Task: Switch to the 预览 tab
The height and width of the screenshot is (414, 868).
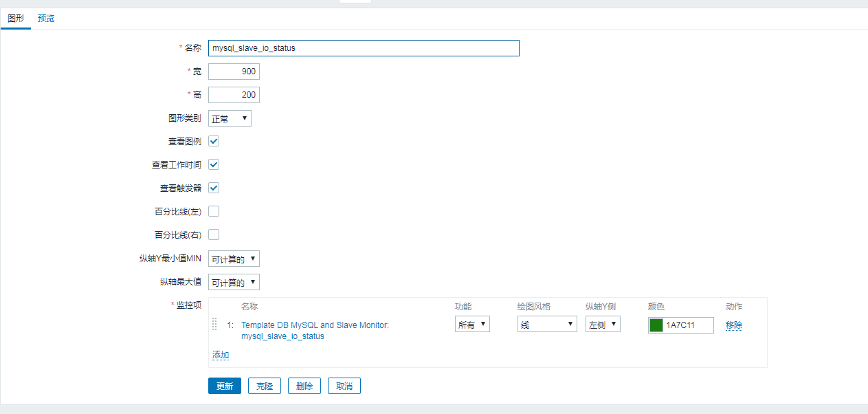Action: point(46,19)
